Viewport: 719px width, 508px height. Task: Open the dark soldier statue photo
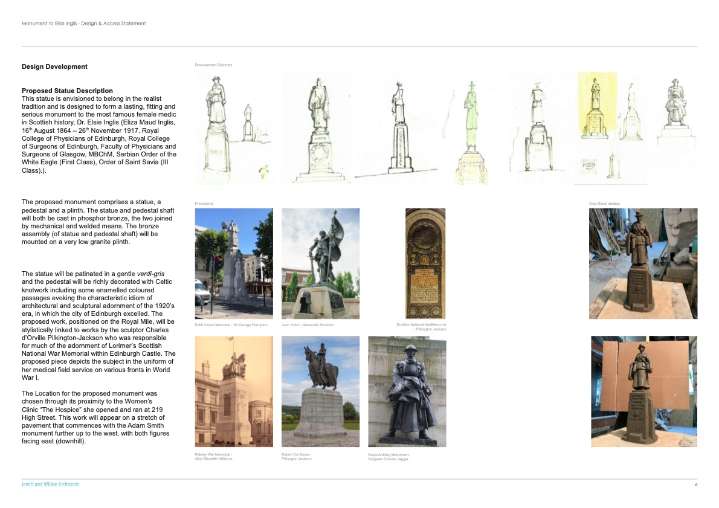tap(407, 391)
